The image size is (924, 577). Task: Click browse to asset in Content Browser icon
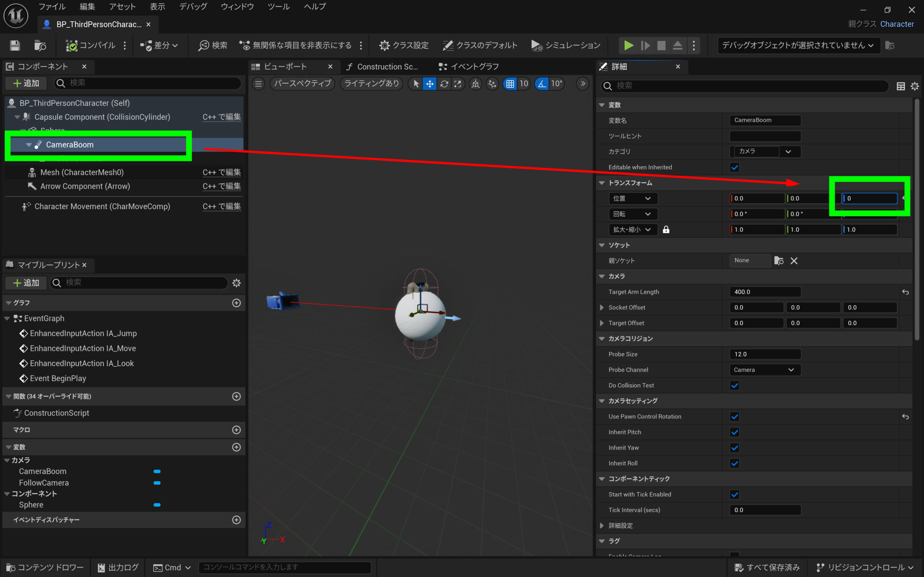click(40, 45)
